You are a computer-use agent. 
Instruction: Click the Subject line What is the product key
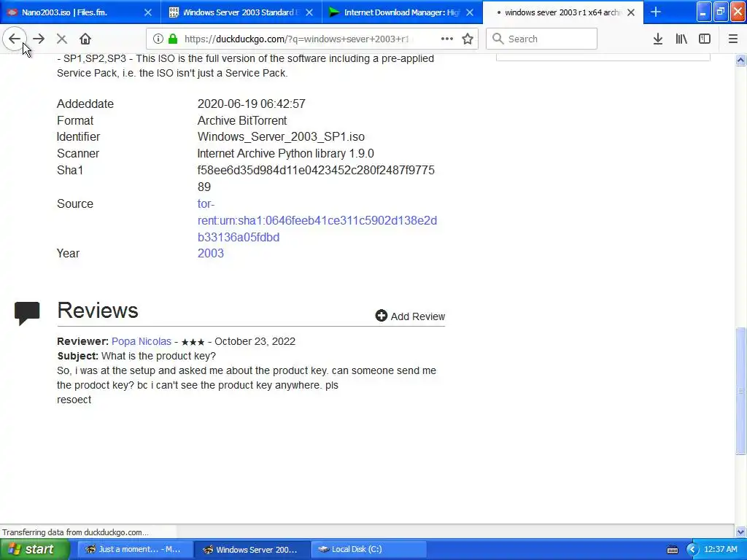[136, 356]
